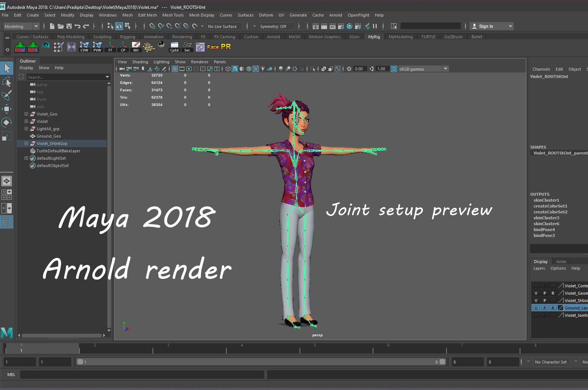Switch to the Rigging shelf tab
The image size is (588, 390).
click(128, 37)
